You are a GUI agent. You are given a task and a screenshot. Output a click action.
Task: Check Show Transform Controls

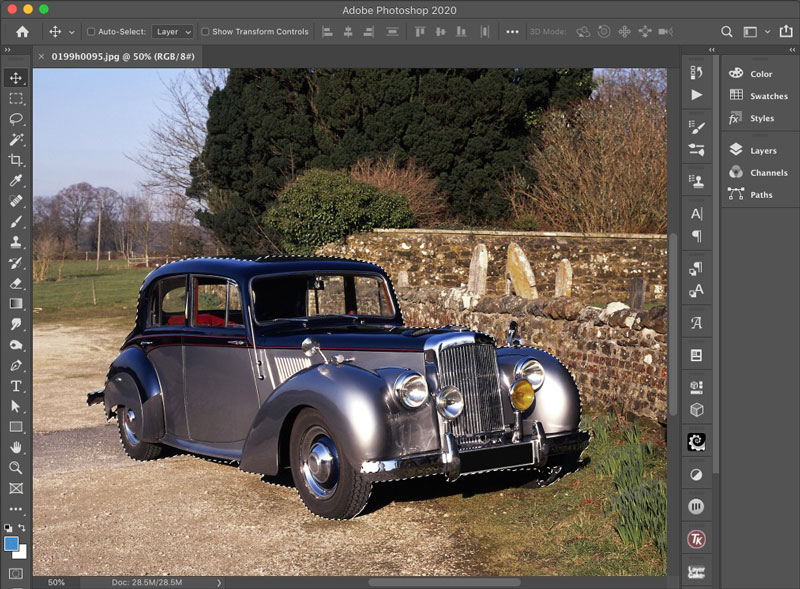pyautogui.click(x=205, y=32)
